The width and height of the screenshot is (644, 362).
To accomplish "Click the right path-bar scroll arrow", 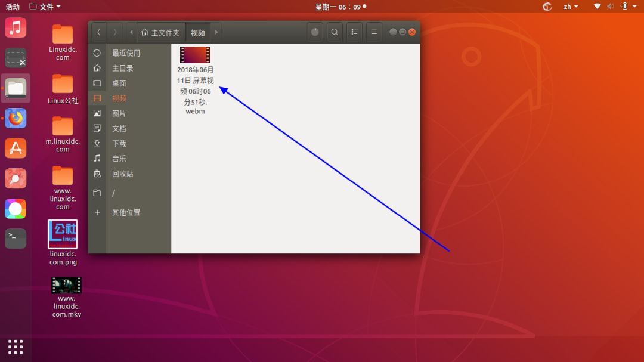I will click(x=216, y=32).
